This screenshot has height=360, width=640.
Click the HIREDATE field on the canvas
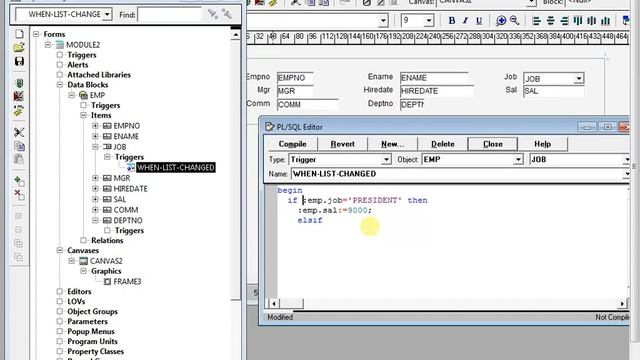(x=437, y=91)
